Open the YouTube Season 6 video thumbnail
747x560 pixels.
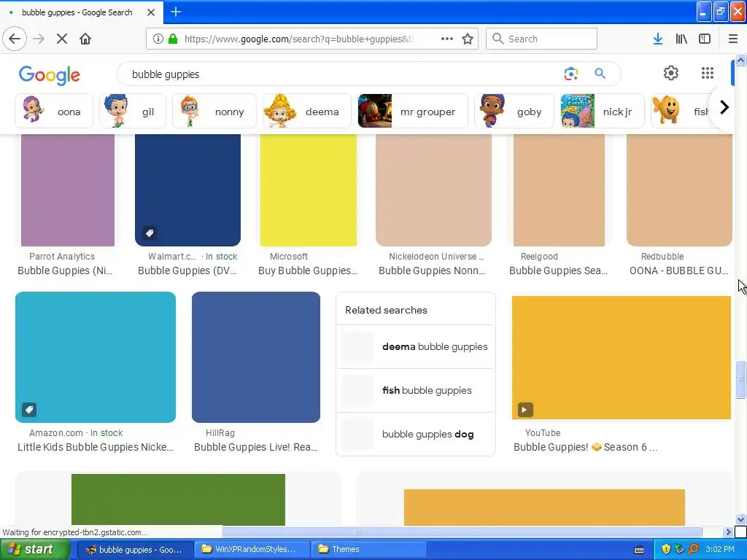click(622, 357)
